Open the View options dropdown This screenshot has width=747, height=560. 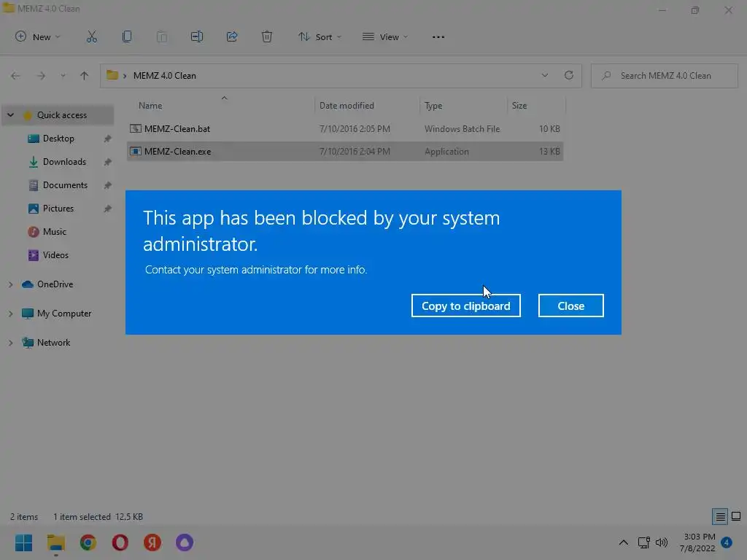tap(385, 36)
